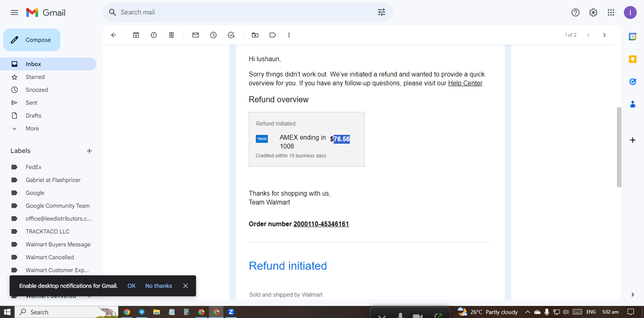The image size is (644, 318).
Task: Open the Labels tag icon in toolbar
Action: click(273, 35)
